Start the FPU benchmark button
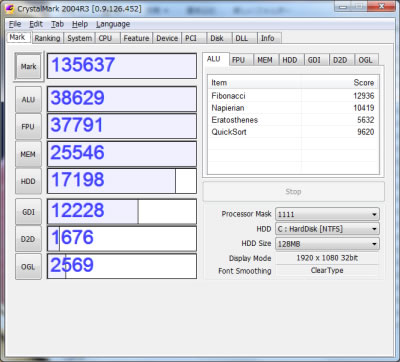400x362 pixels. [x=28, y=127]
